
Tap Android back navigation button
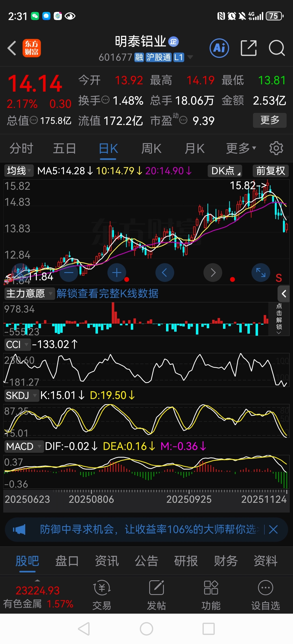[x=84, y=629]
